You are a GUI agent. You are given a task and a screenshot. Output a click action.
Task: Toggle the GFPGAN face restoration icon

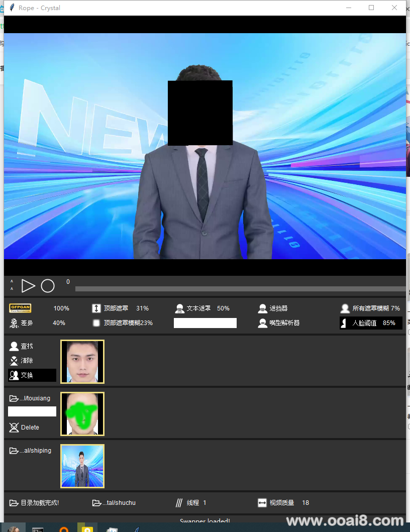(20, 308)
